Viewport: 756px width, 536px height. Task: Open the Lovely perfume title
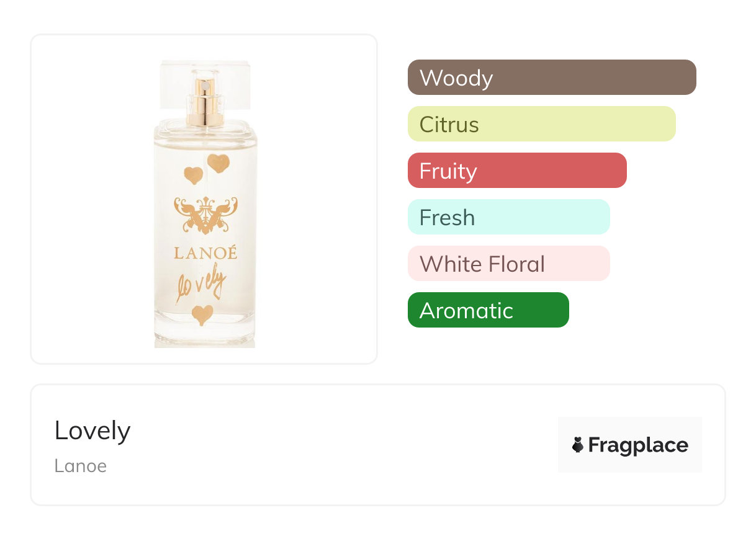[x=92, y=431]
